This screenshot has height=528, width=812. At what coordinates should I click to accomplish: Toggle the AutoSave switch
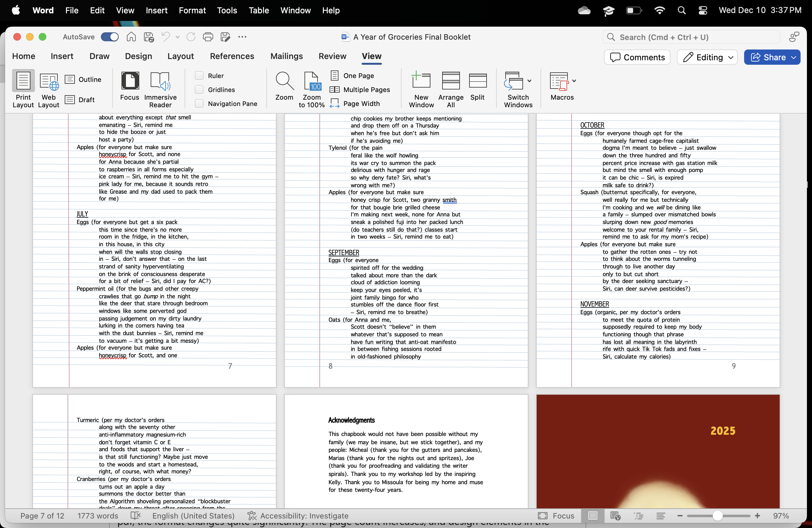pos(109,37)
